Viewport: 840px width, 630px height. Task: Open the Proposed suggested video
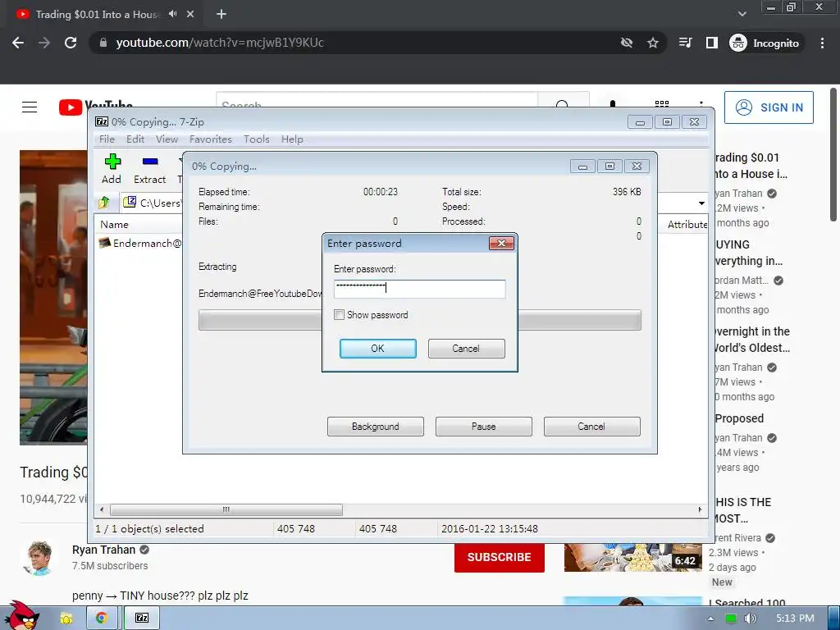point(739,418)
